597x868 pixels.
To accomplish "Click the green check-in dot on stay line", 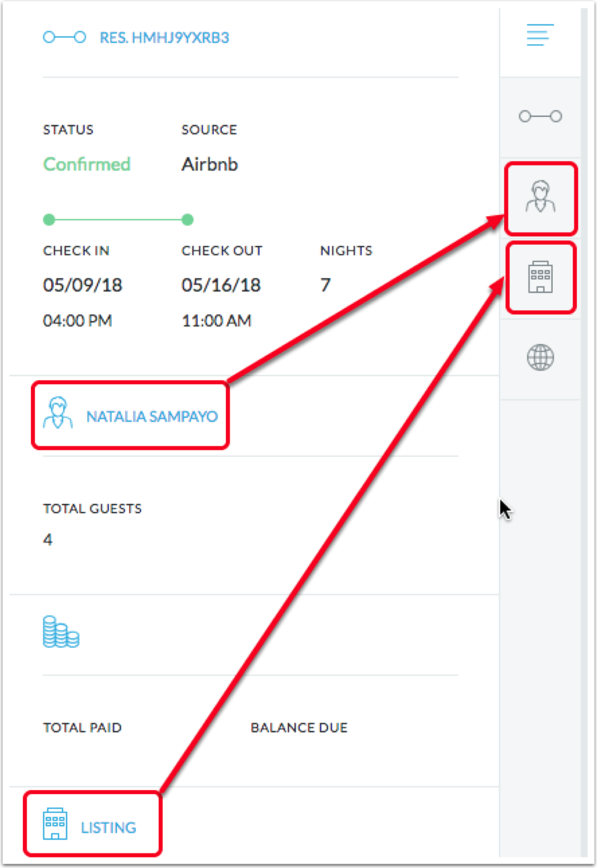I will [49, 220].
